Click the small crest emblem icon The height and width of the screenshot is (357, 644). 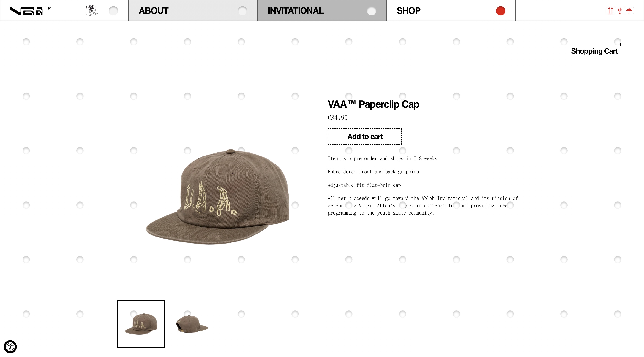(92, 10)
